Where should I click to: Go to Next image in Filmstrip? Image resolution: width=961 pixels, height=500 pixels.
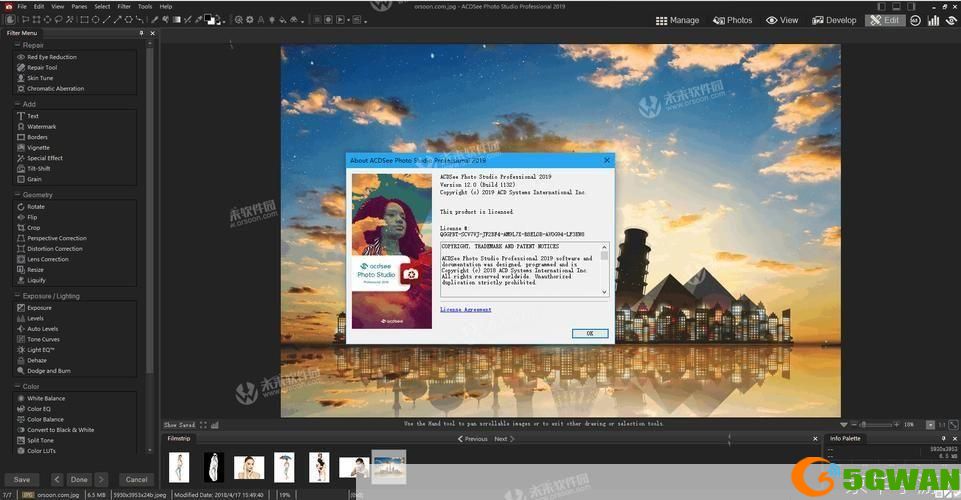(x=504, y=439)
